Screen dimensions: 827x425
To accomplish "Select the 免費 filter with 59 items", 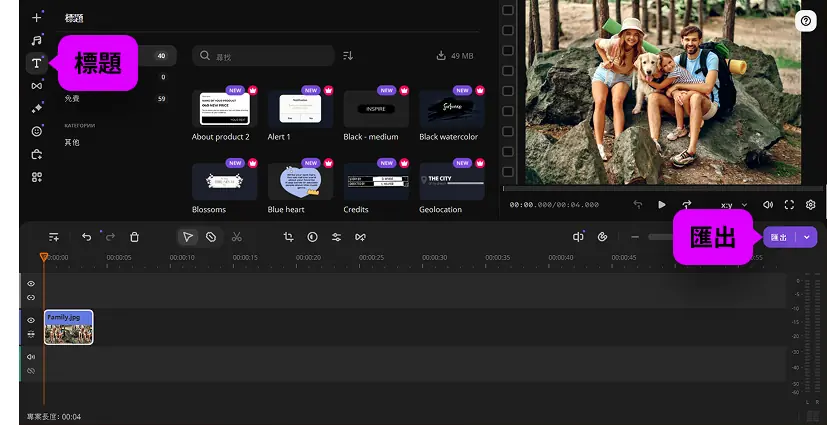I will pyautogui.click(x=115, y=99).
